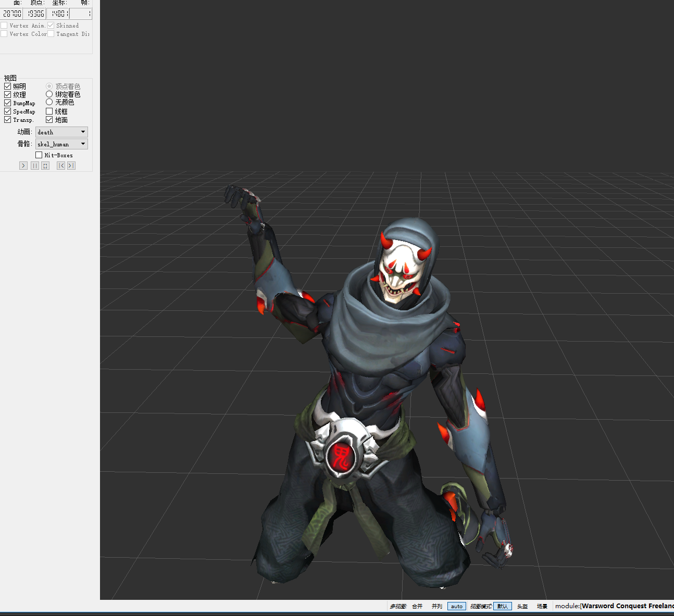Enable the 线框 wireframe checkbox

(49, 111)
